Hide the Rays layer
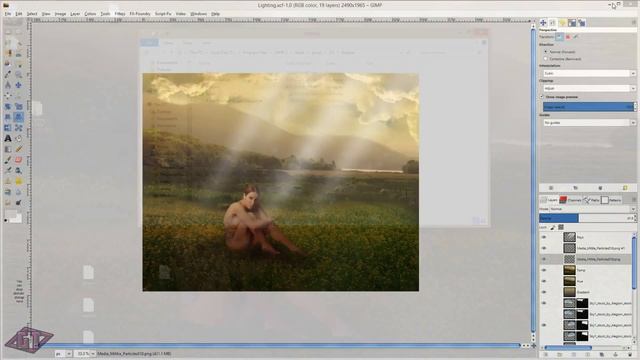 tap(544, 237)
